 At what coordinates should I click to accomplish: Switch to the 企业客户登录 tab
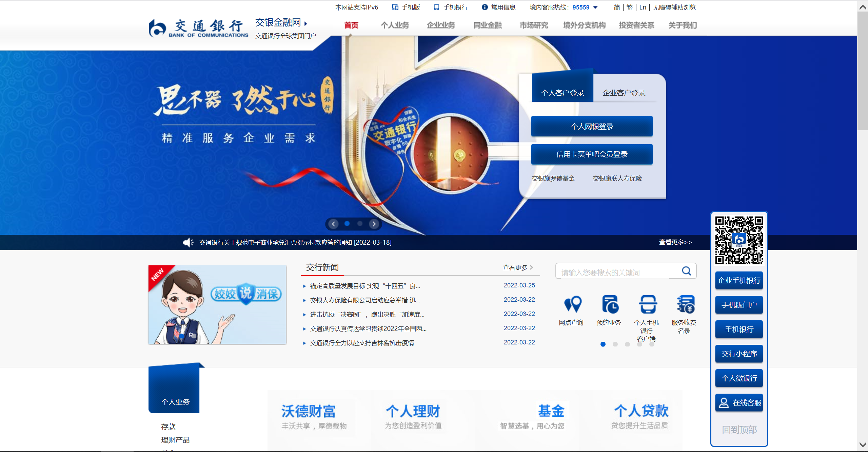(x=624, y=92)
